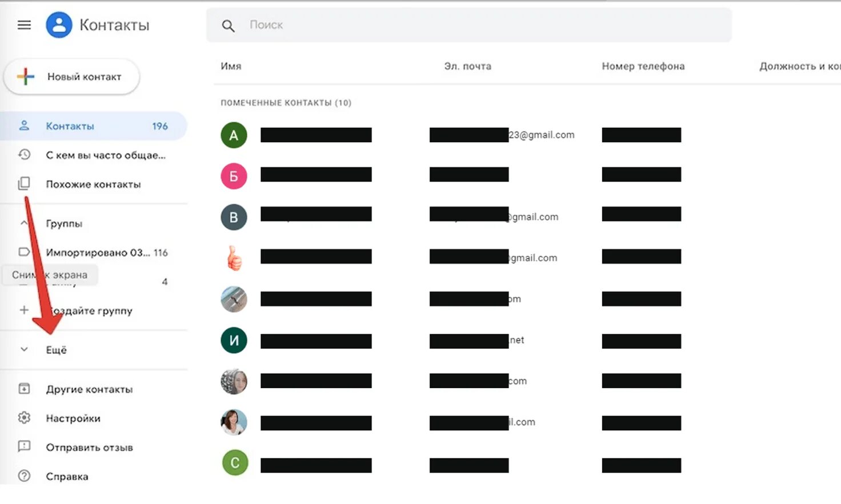841x504 pixels.
Task: Click the Настройки gear icon
Action: [x=24, y=418]
